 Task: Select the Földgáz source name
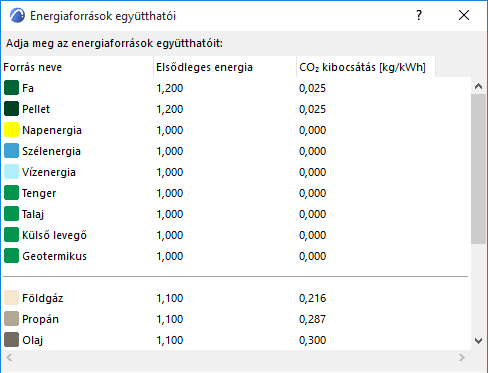click(x=43, y=298)
